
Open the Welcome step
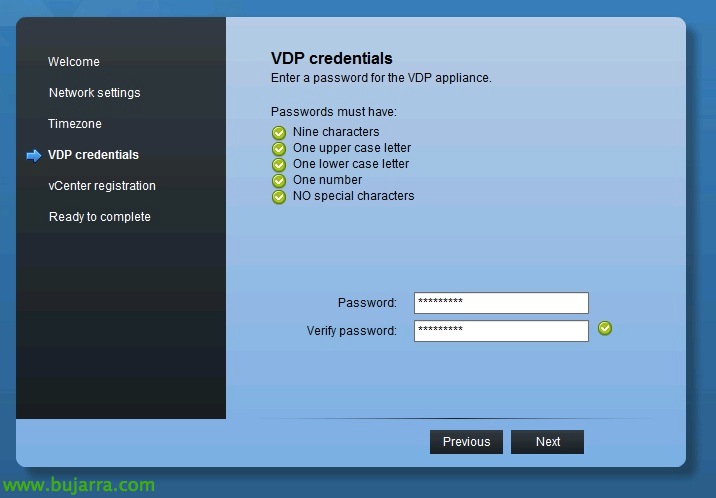(x=74, y=62)
